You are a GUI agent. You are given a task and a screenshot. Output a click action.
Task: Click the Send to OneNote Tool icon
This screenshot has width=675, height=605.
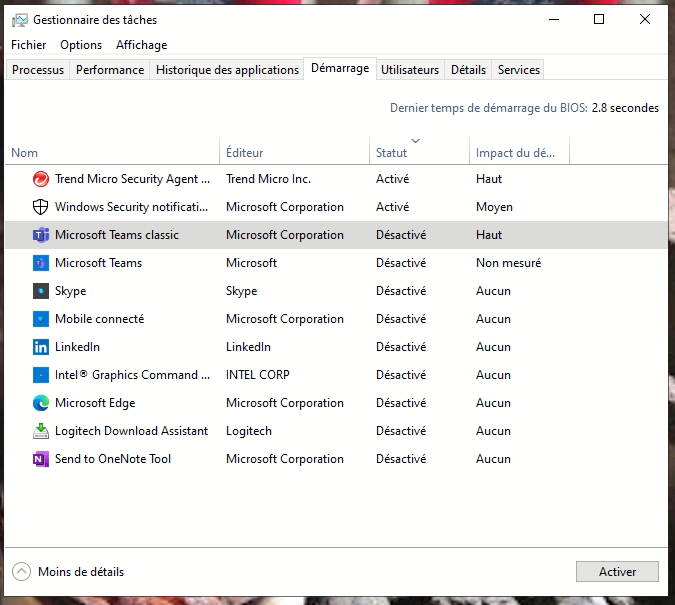(x=40, y=459)
